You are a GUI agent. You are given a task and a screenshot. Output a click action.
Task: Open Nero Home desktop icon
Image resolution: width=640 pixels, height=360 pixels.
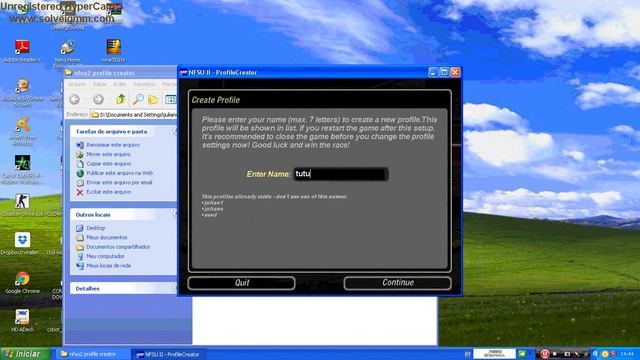point(67,53)
